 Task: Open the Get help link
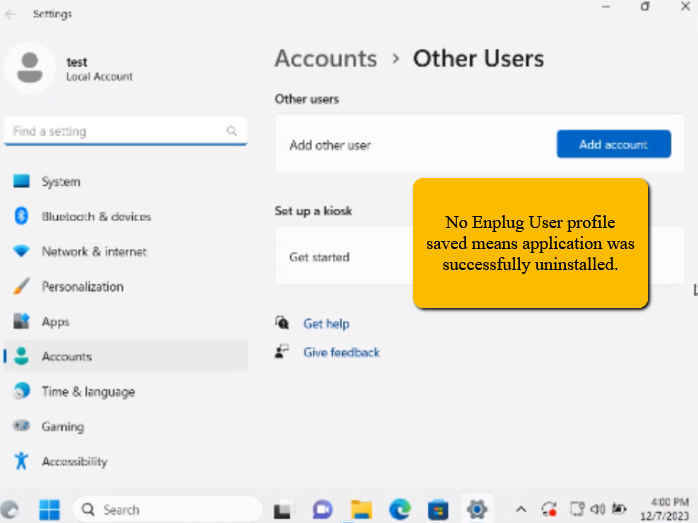click(x=326, y=324)
